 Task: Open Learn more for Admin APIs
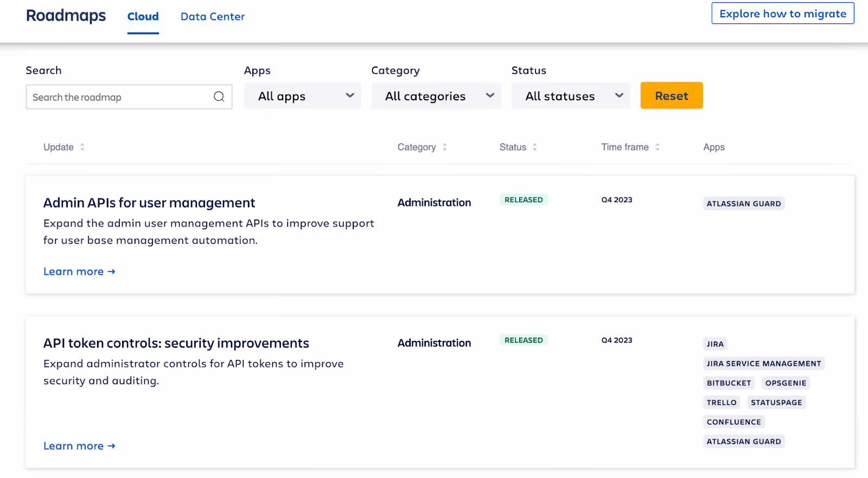pos(79,272)
